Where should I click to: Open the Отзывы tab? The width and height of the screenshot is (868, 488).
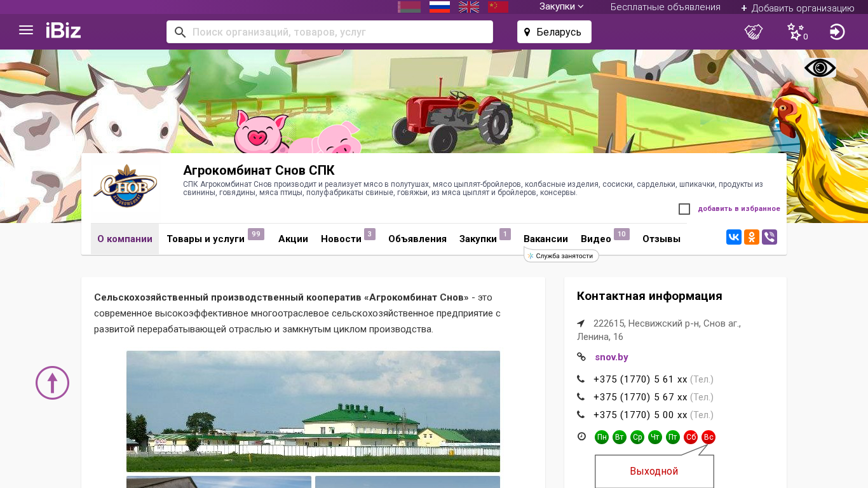tap(661, 239)
